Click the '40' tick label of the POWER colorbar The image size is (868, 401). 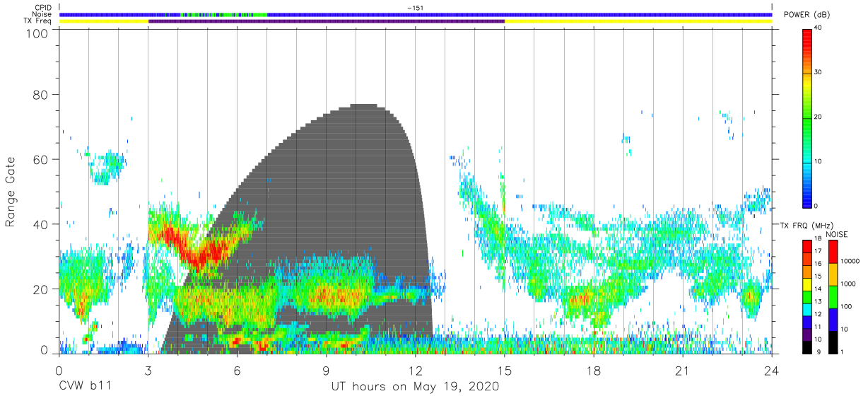[x=818, y=28]
